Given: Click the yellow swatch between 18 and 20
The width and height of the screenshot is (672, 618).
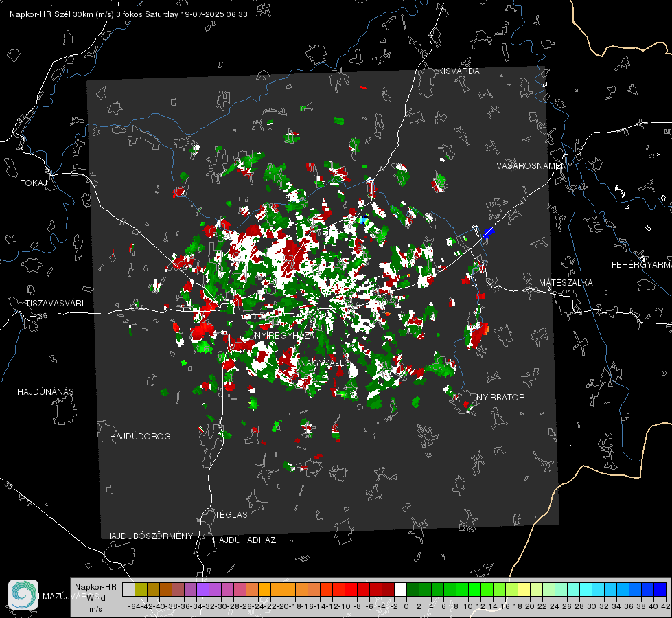Looking at the screenshot, I should [524, 589].
